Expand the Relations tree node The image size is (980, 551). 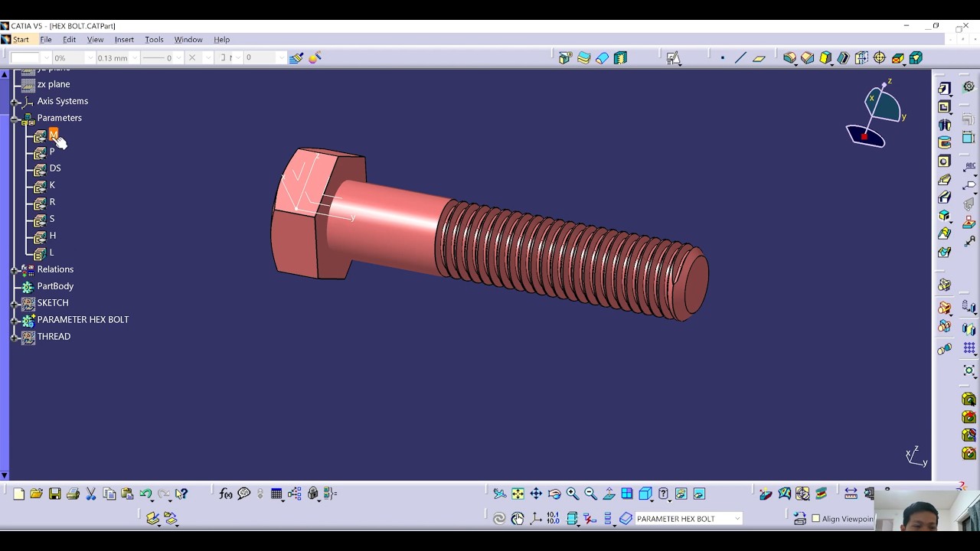tap(15, 269)
